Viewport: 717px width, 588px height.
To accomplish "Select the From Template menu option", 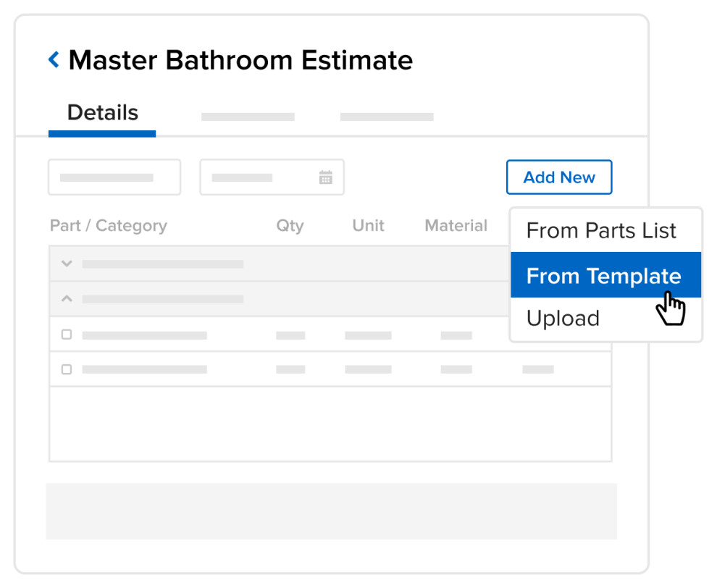I will [x=605, y=275].
